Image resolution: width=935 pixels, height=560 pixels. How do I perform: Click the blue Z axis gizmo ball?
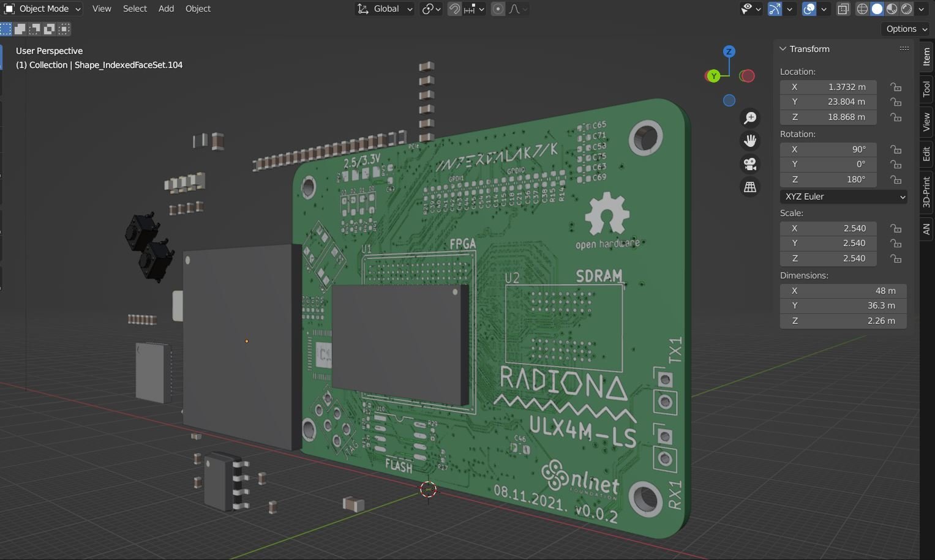pyautogui.click(x=729, y=51)
